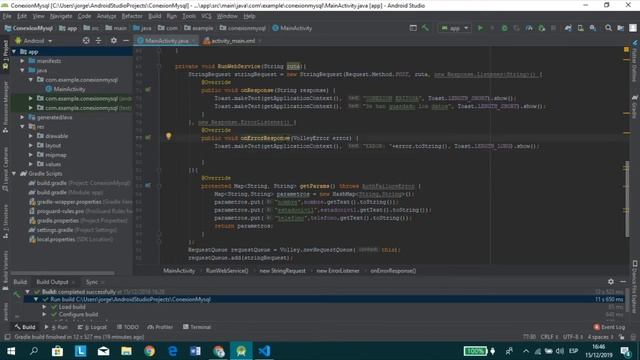The height and width of the screenshot is (360, 640).
Task: Open the Project Structure icon in toolbar
Action: [x=620, y=28]
